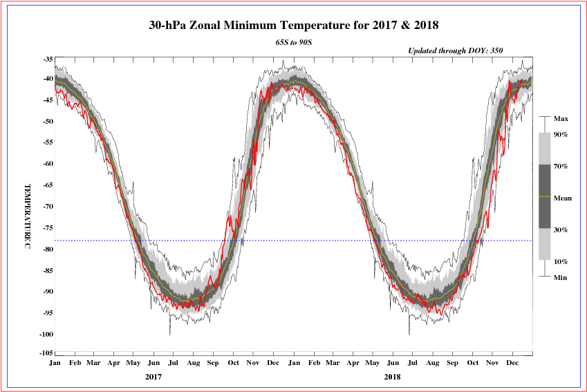
Task: Select the -65 y-axis tick label
Action: (48, 185)
